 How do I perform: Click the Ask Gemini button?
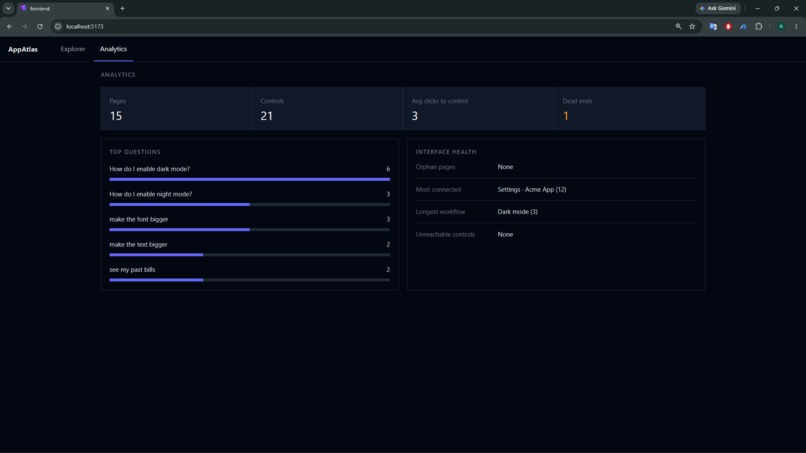718,8
